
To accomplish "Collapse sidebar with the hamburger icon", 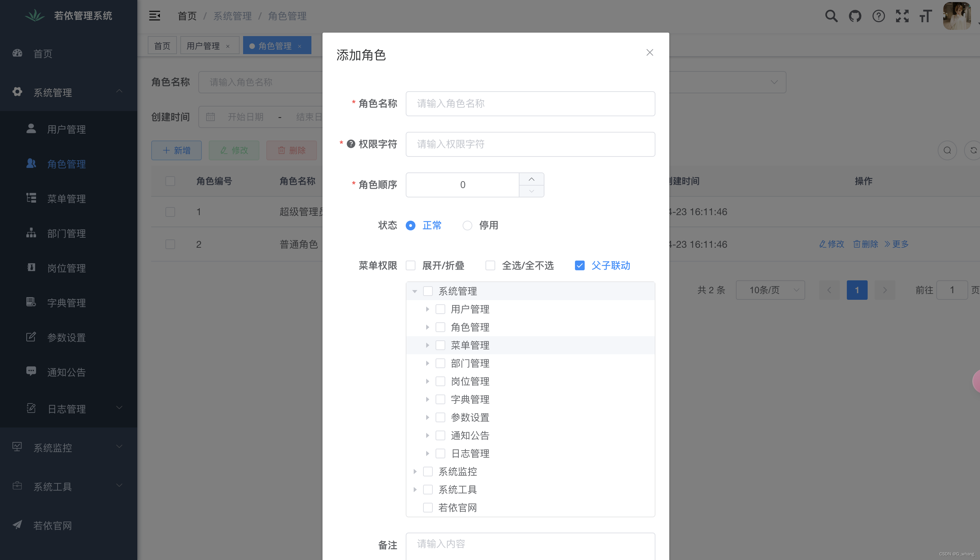I will coord(155,16).
